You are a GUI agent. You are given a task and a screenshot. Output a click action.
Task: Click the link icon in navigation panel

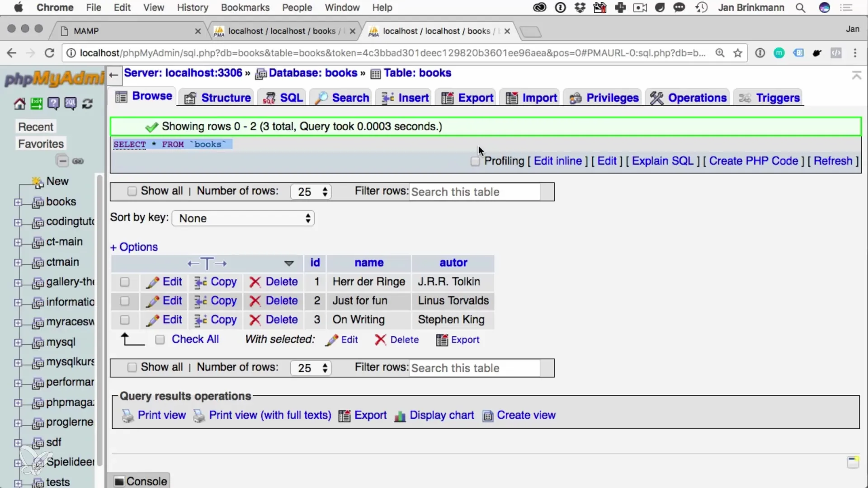coord(78,161)
